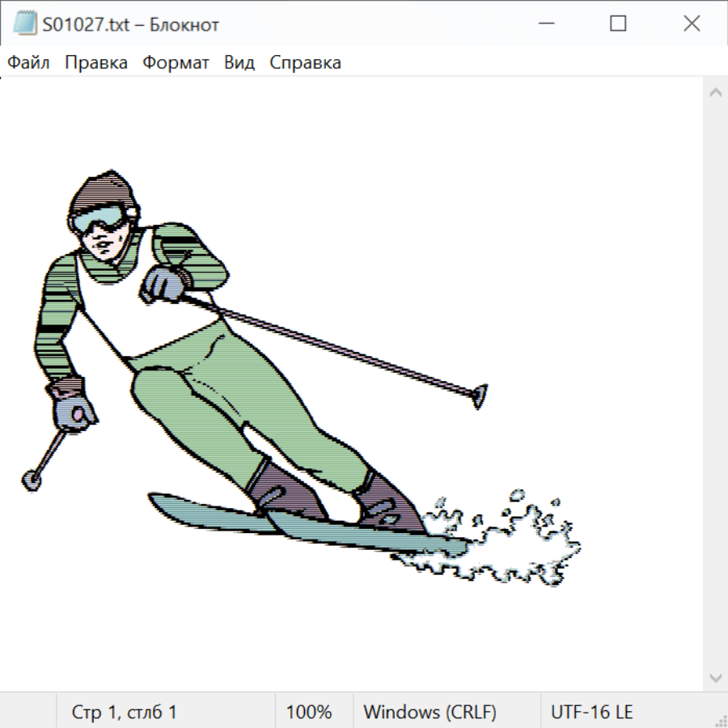Click the scroll down arrow
The image size is (728, 728).
click(715, 677)
